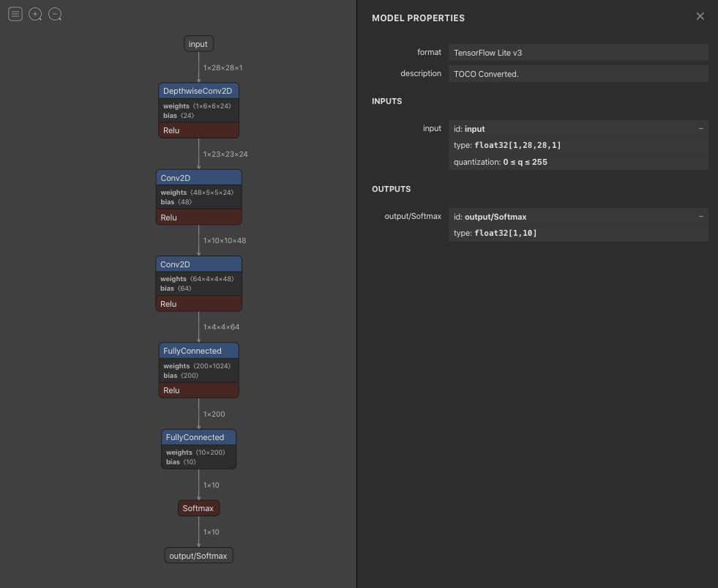The height and width of the screenshot is (588, 718).
Task: Click the description field TOCO Converted.
Action: [x=578, y=74]
